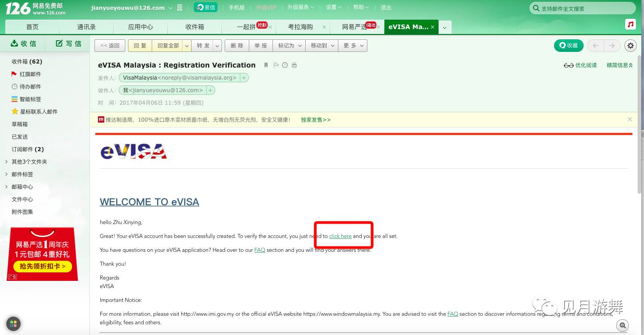
Task: Click the 回复 reply button
Action: (x=140, y=46)
